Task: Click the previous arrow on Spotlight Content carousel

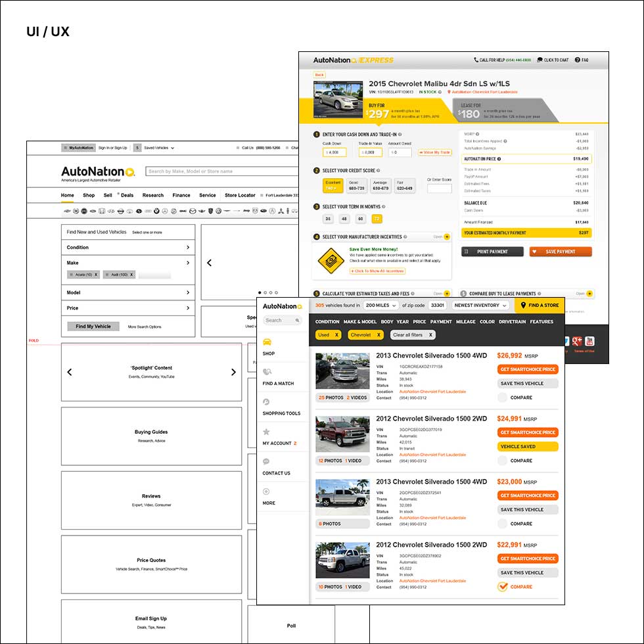Action: coord(70,372)
